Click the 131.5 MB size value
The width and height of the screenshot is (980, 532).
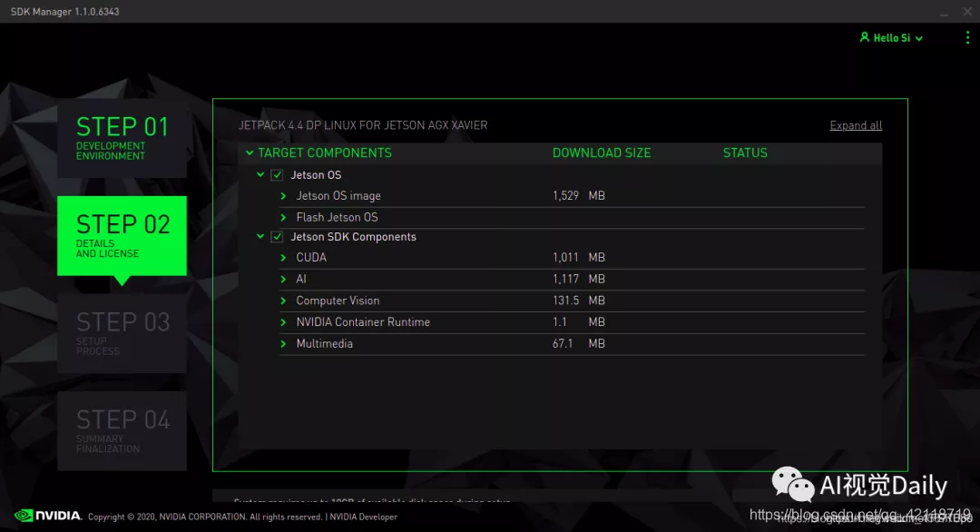(579, 300)
